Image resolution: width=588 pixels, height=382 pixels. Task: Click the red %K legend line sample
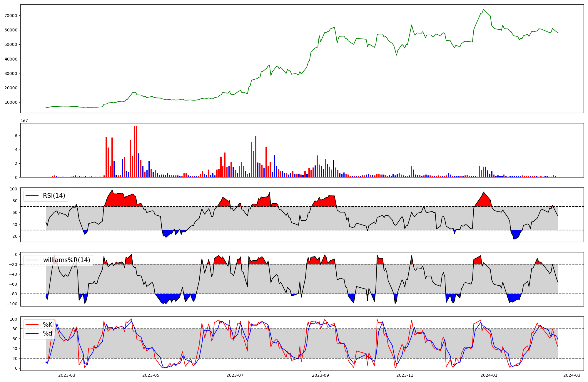tap(32, 325)
